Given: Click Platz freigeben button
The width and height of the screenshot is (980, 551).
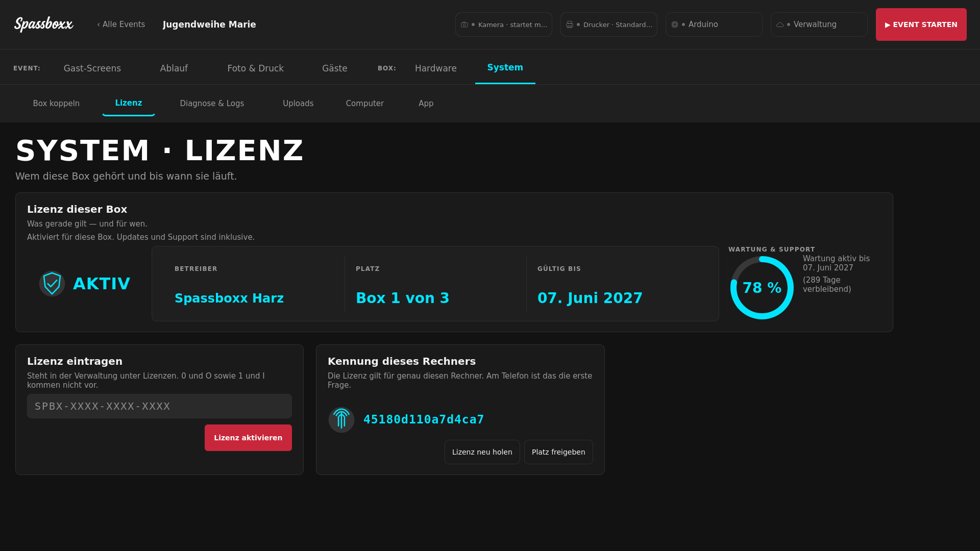Looking at the screenshot, I should pos(558,452).
